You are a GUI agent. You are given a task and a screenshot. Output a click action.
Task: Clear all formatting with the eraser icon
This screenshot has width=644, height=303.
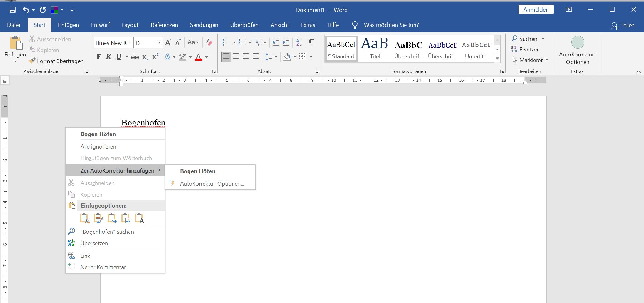pos(209,42)
